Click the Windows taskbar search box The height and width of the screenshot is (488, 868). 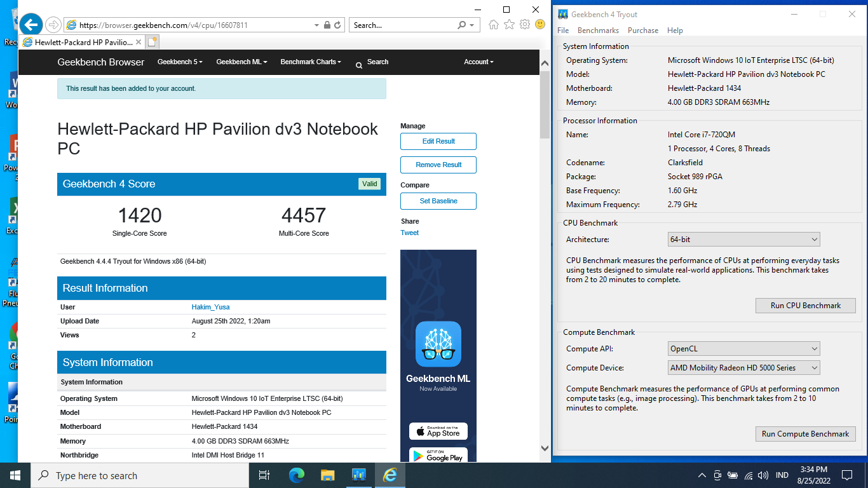pyautogui.click(x=140, y=475)
